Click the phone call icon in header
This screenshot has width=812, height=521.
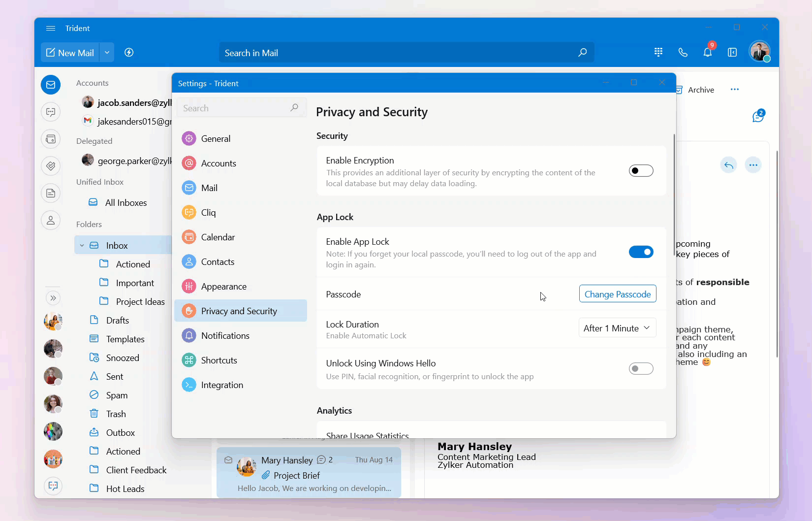click(683, 52)
